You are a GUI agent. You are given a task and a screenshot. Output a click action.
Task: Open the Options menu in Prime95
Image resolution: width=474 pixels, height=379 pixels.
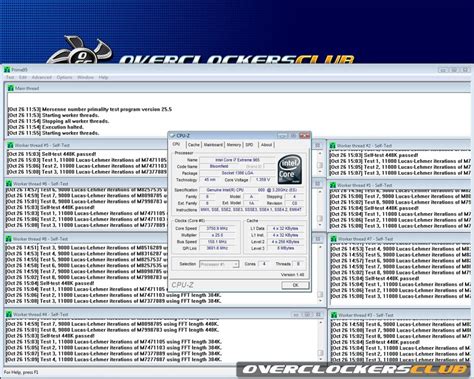click(64, 77)
